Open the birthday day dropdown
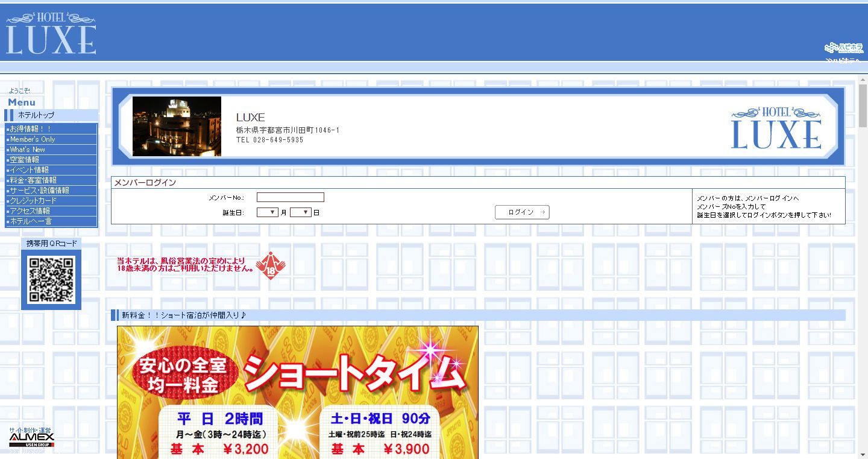Viewport: 868px width, 459px height. (300, 212)
